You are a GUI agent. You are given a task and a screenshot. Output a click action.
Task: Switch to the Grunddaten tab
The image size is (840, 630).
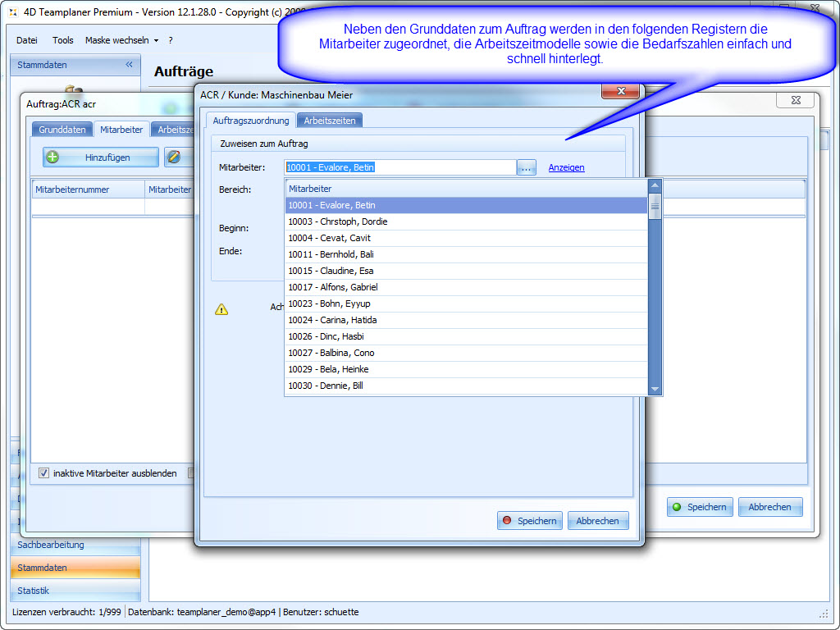62,130
